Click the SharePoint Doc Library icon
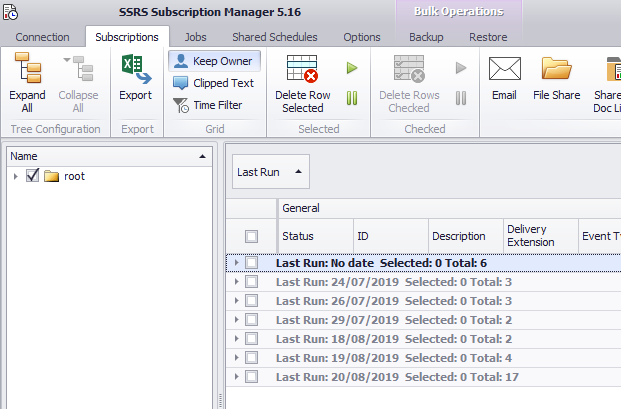Screen dimensions: 621x409 pyautogui.click(x=613, y=68)
